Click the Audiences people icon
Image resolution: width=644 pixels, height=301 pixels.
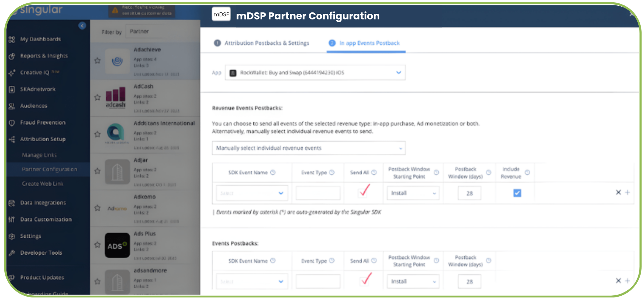tap(12, 106)
